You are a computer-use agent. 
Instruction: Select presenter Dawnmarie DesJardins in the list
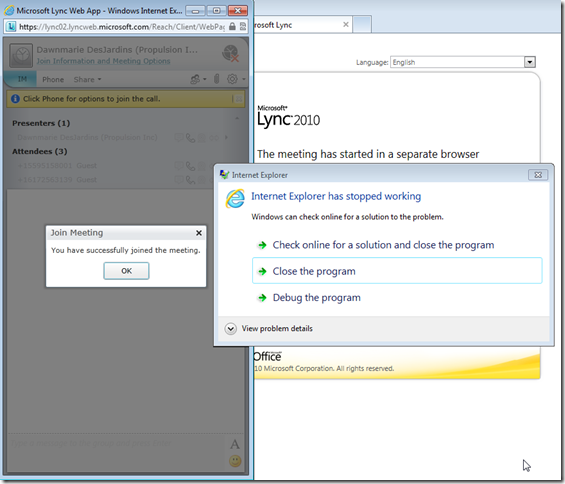point(87,137)
